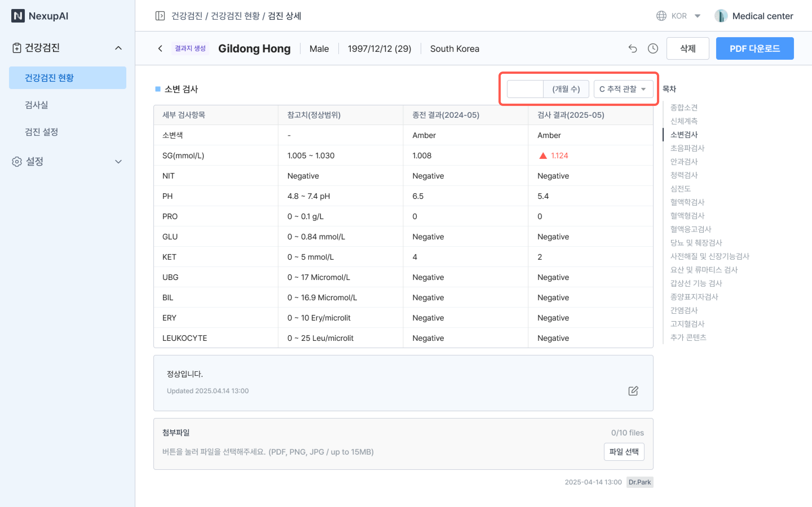
Task: Go to 종합소견 in table of contents
Action: (683, 108)
